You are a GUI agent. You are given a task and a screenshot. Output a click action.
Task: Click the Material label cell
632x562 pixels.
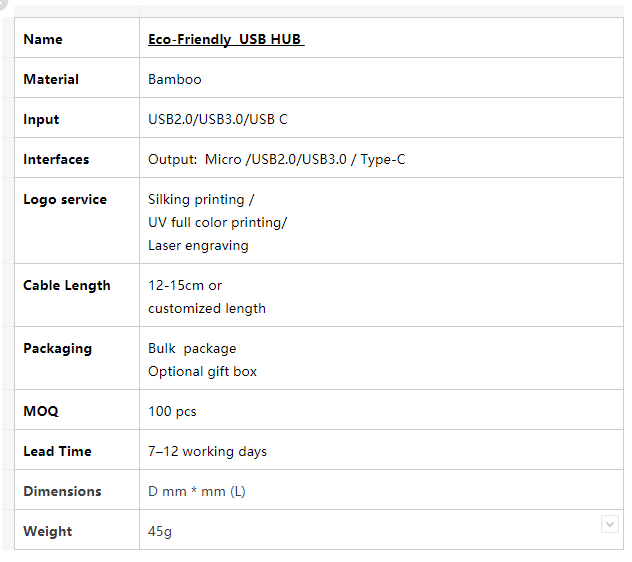(51, 79)
